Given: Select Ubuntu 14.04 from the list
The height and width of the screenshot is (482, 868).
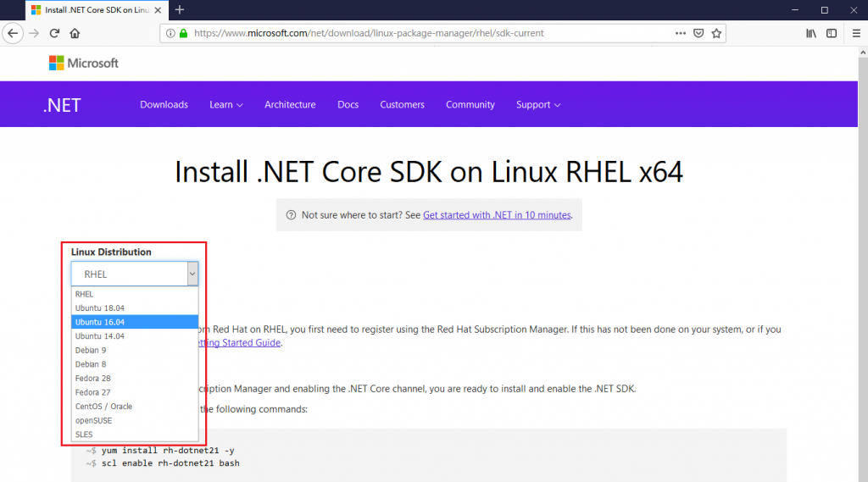Looking at the screenshot, I should 135,336.
